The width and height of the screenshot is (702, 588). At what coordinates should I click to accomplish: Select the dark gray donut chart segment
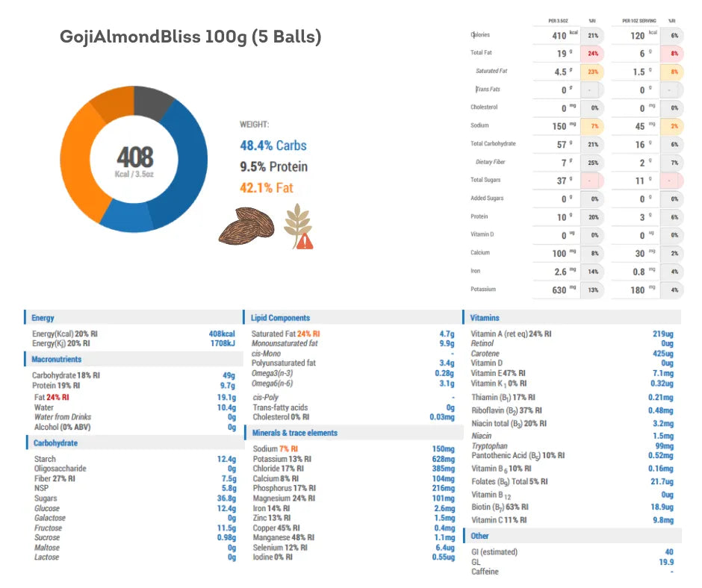[x=154, y=103]
